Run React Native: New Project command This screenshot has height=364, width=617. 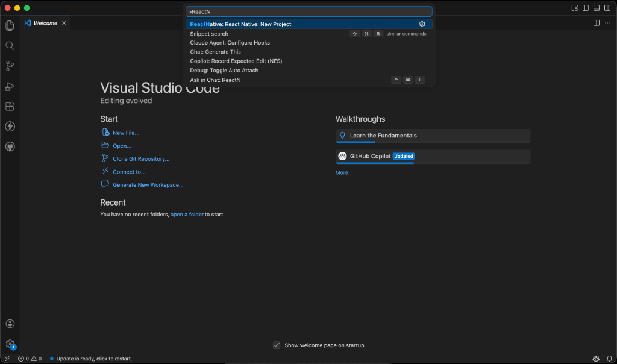point(309,24)
